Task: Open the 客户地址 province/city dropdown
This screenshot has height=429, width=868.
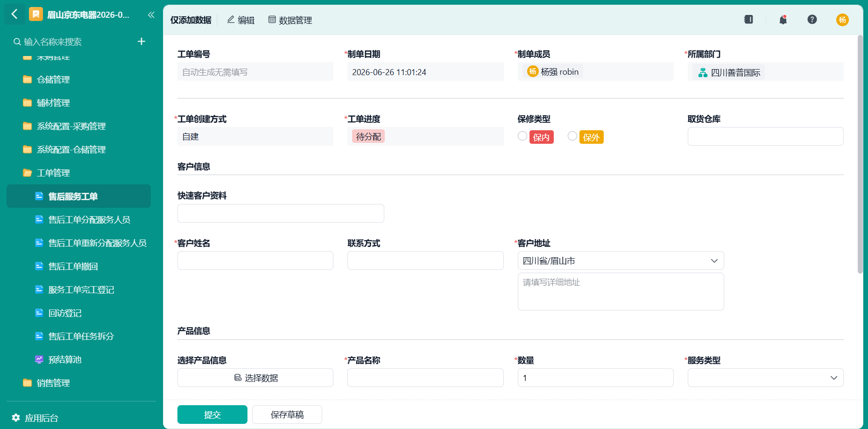Action: click(x=621, y=260)
